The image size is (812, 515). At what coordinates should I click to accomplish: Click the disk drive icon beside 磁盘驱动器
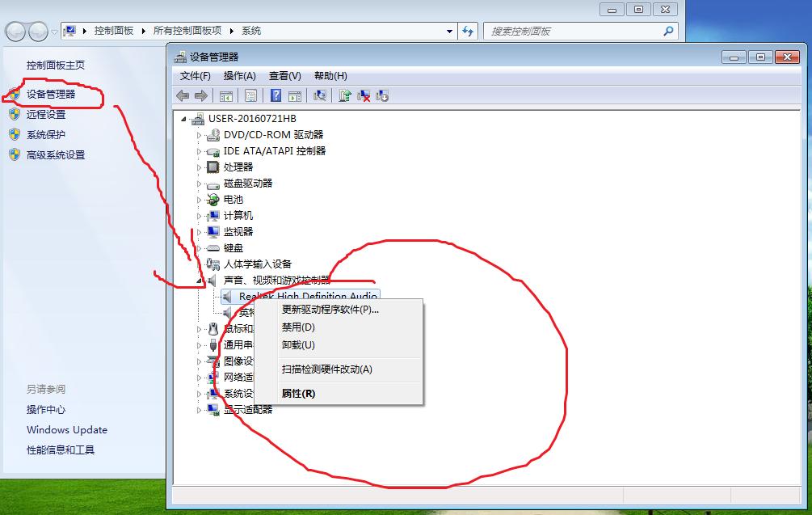tap(212, 184)
